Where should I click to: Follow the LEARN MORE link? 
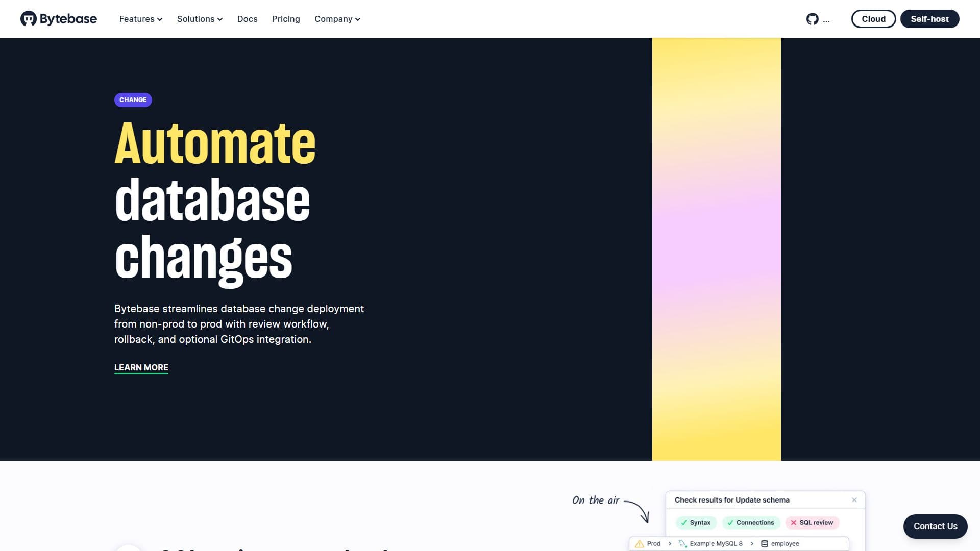[x=141, y=368]
